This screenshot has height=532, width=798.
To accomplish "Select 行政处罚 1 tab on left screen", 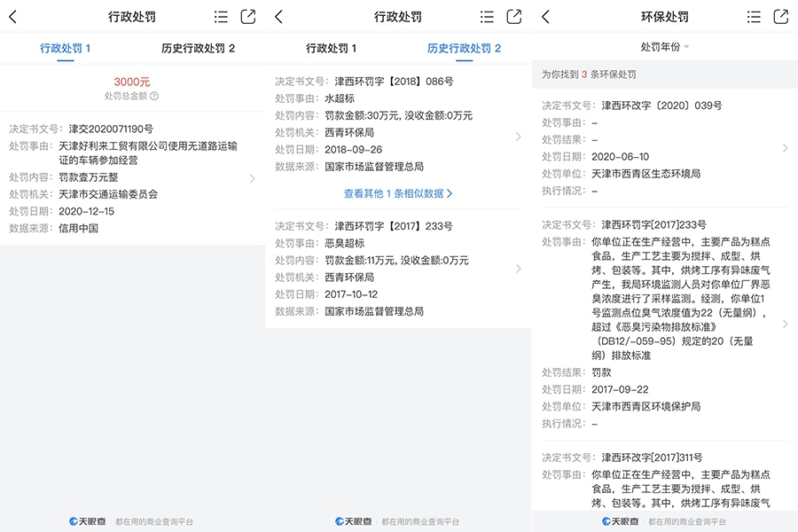I will (x=65, y=49).
